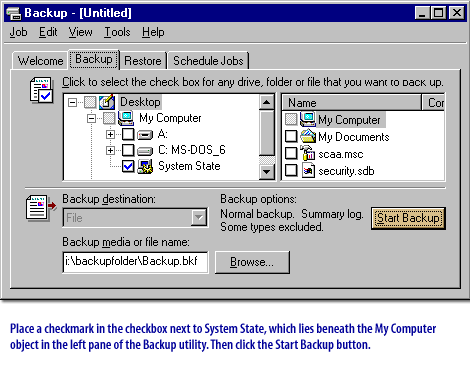Open the Backup destination dropdown

click(x=199, y=218)
